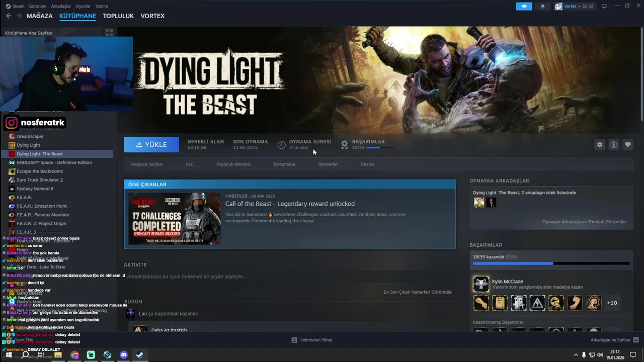Open the flexed arm achievement icon
Screen dimensions: 644x362
click(x=481, y=303)
